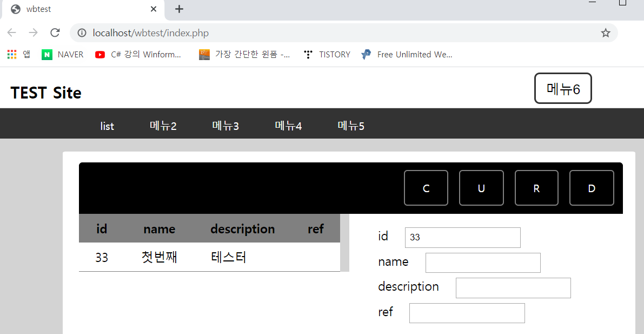644x334 pixels.
Task: Close the wbtest tab
Action: pos(154,9)
